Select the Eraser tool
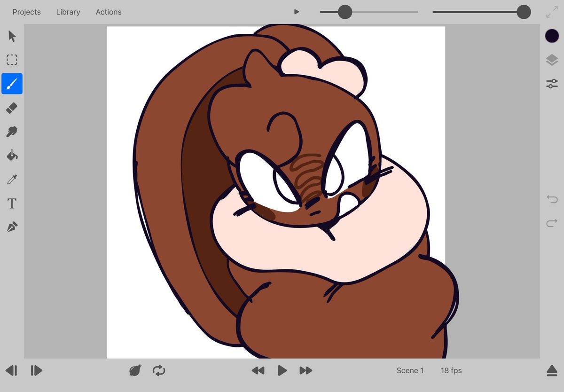Viewport: 564px width, 392px height. coord(12,108)
